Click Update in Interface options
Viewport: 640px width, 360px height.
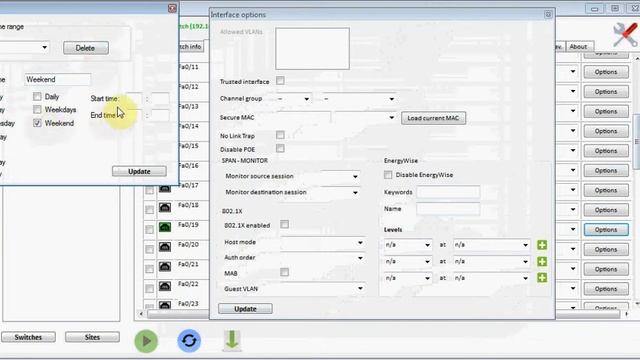[245, 309]
